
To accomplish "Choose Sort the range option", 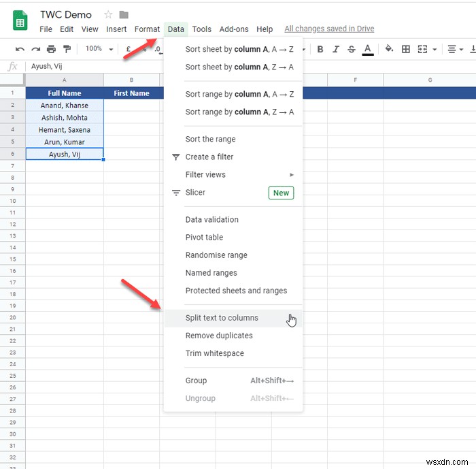I will [233, 140].
